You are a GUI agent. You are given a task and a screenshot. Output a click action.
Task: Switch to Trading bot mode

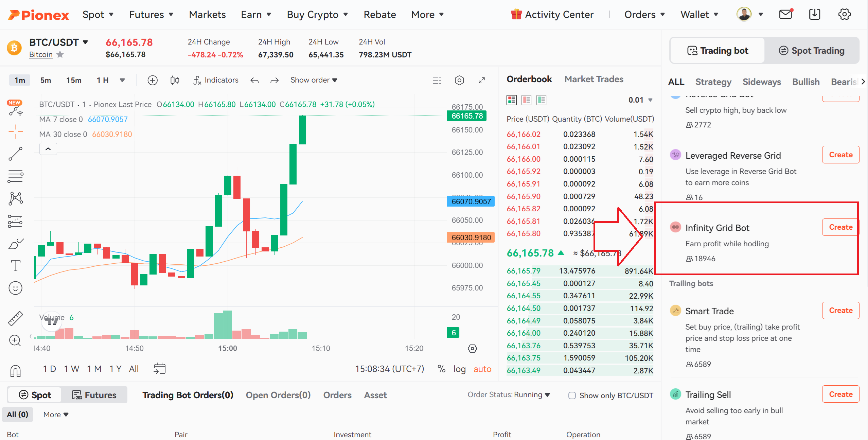718,51
